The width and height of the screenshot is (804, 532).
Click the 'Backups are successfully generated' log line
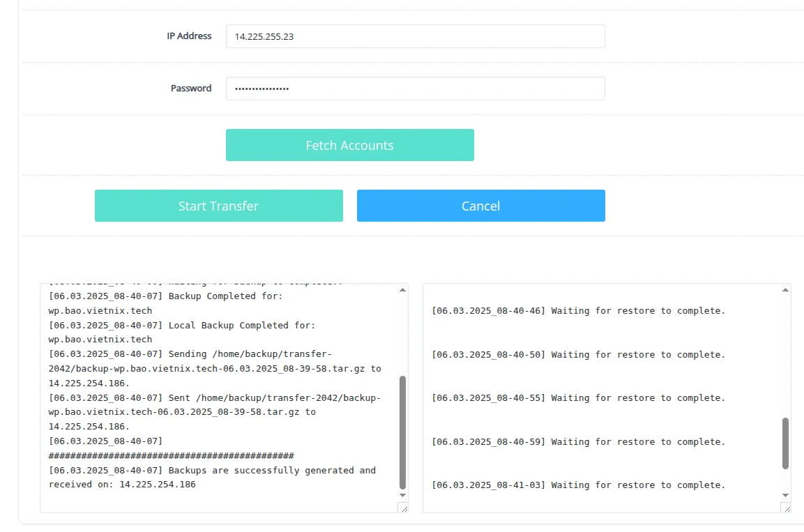click(x=212, y=471)
